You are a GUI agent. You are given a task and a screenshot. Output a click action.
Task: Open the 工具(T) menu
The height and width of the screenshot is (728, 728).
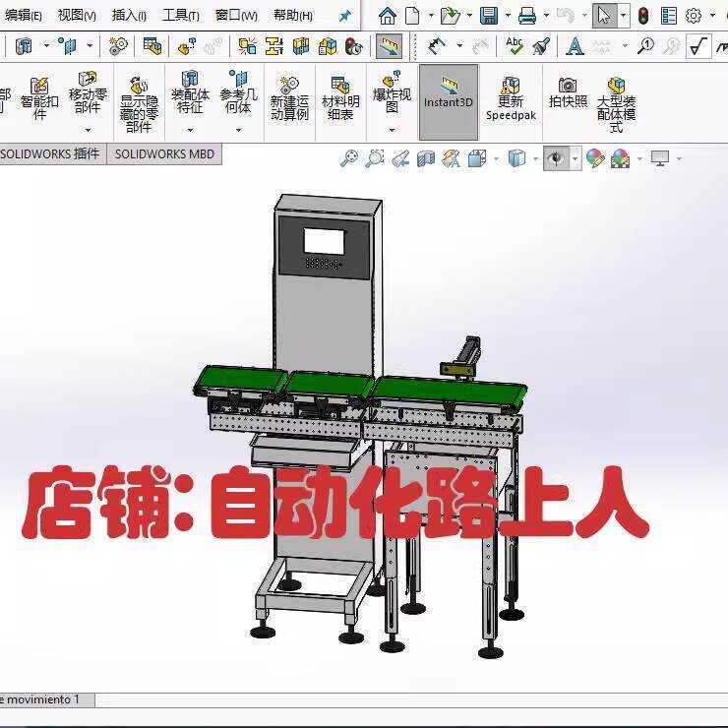click(180, 16)
